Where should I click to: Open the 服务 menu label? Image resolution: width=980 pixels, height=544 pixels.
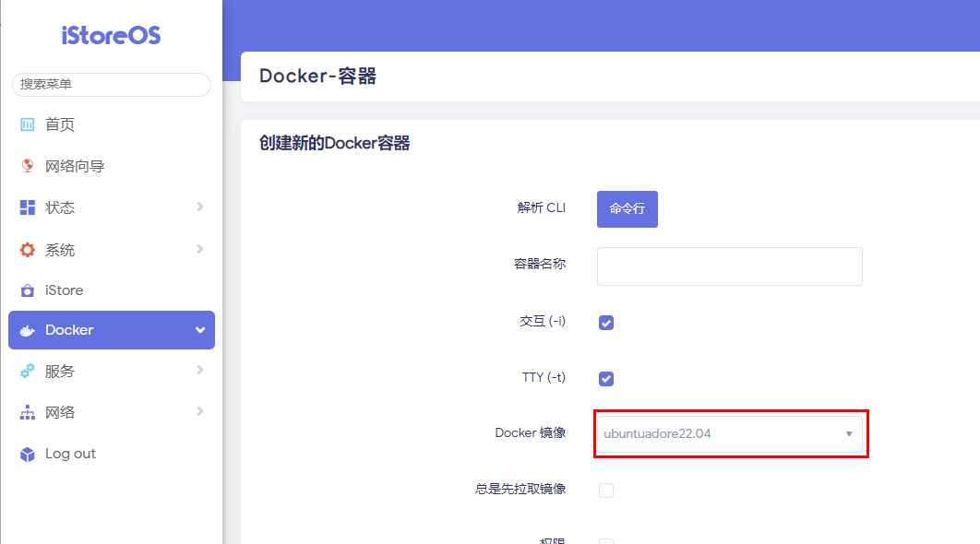60,371
